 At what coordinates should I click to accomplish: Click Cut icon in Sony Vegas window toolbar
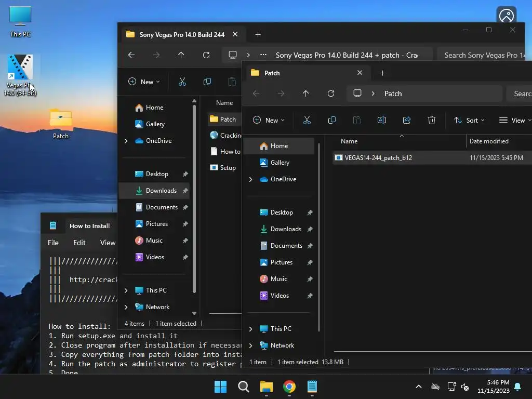[x=182, y=82]
